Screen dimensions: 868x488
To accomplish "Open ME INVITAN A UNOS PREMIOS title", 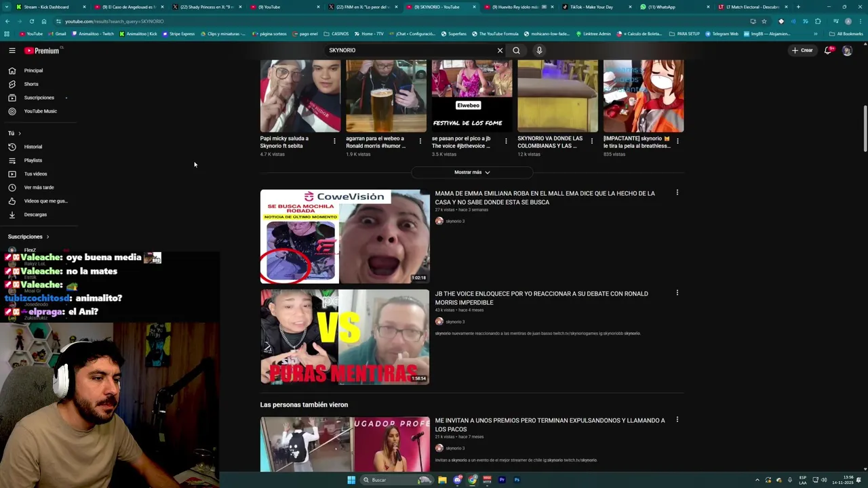I will [x=549, y=425].
